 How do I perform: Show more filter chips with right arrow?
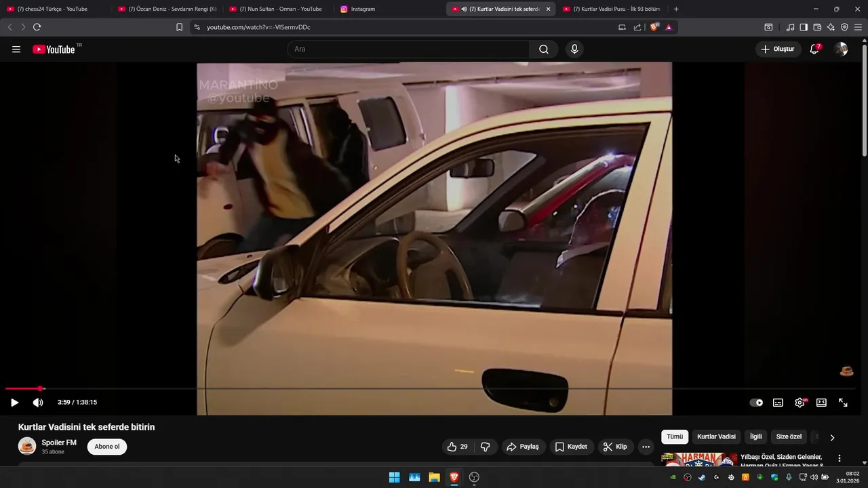pos(832,437)
